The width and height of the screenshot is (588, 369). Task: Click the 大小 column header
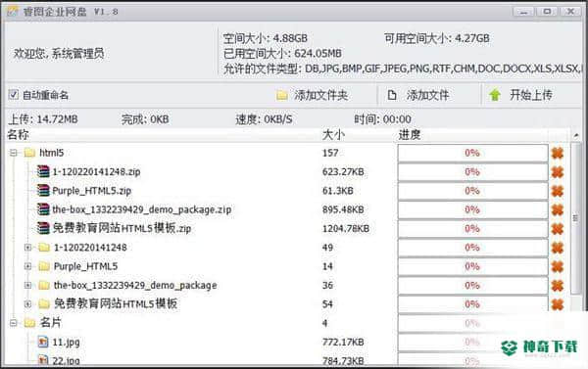pyautogui.click(x=333, y=134)
